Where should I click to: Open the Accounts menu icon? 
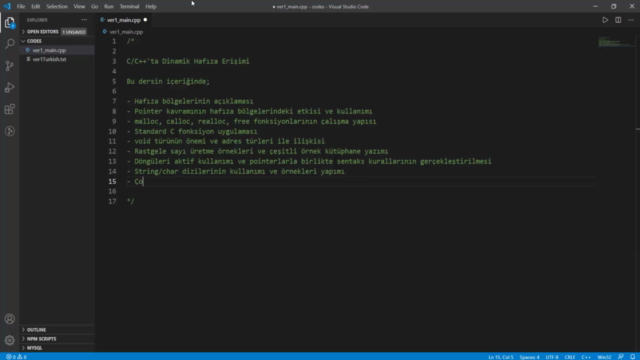click(x=10, y=319)
